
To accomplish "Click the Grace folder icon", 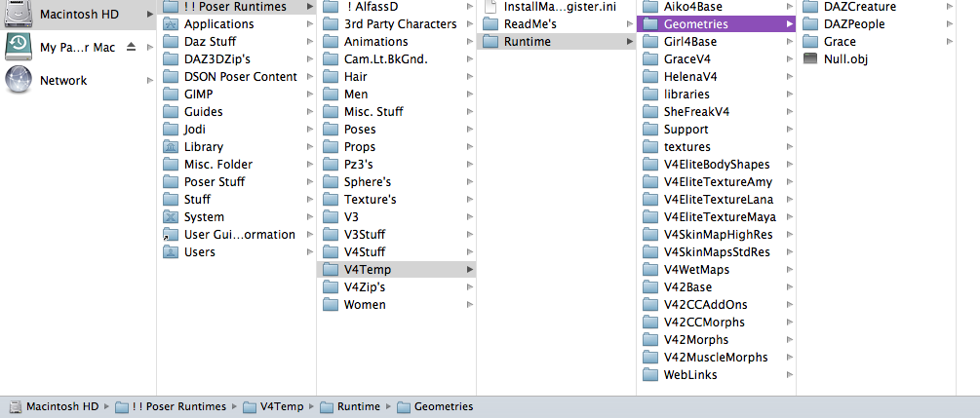I will [x=810, y=42].
